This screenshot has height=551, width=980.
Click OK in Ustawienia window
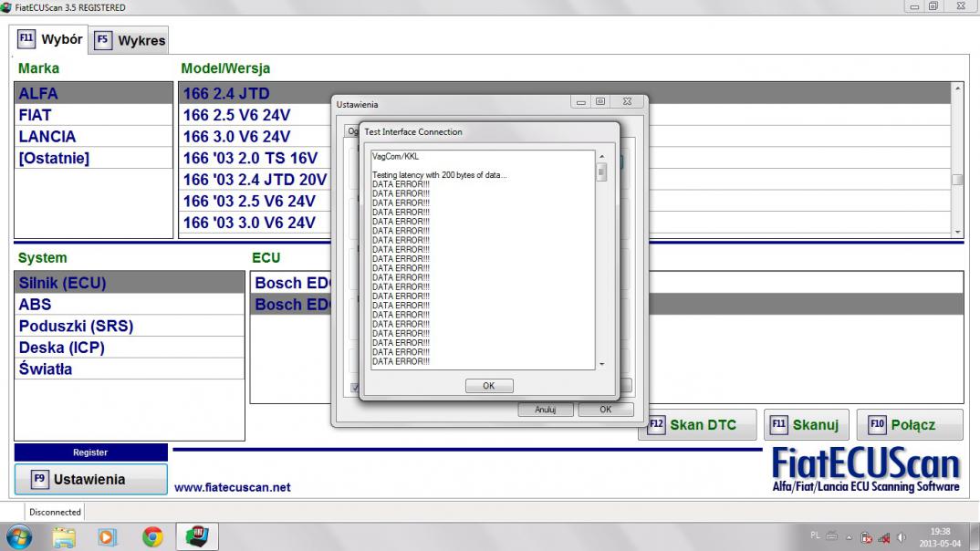pos(606,410)
